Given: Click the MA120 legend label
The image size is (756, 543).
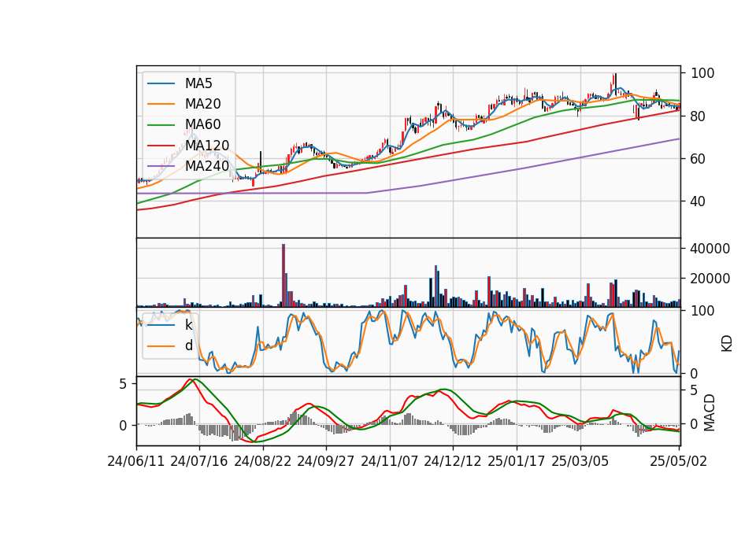Looking at the screenshot, I should (207, 146).
